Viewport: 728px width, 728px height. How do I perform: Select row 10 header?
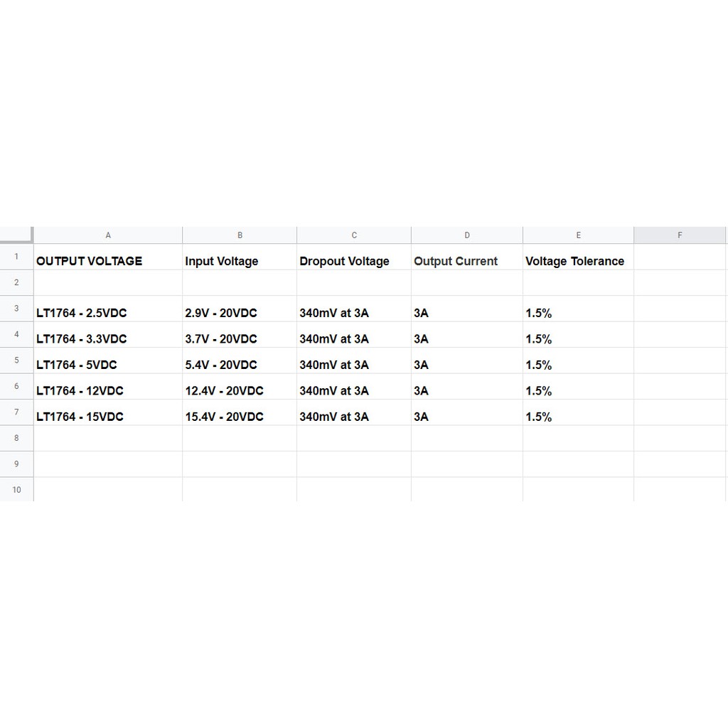point(16,490)
